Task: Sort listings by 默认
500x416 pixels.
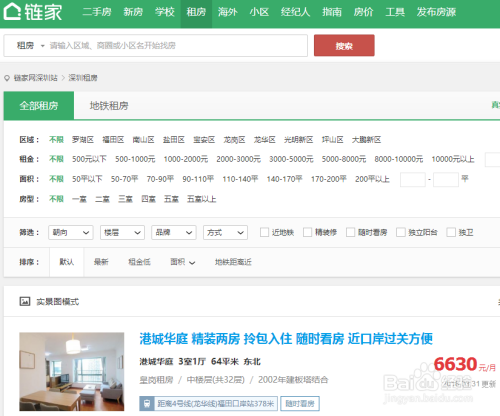Action: pos(67,262)
